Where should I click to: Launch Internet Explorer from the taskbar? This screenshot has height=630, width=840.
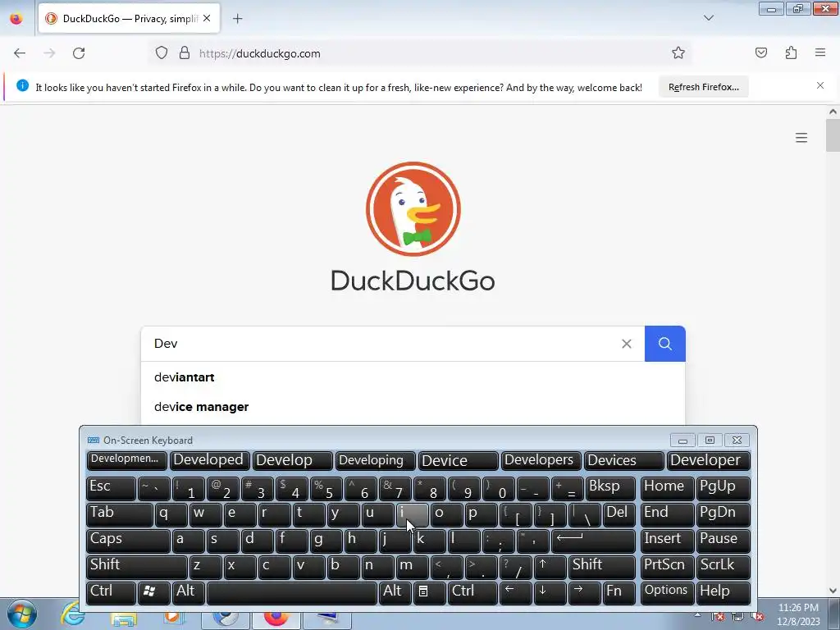tap(72, 614)
